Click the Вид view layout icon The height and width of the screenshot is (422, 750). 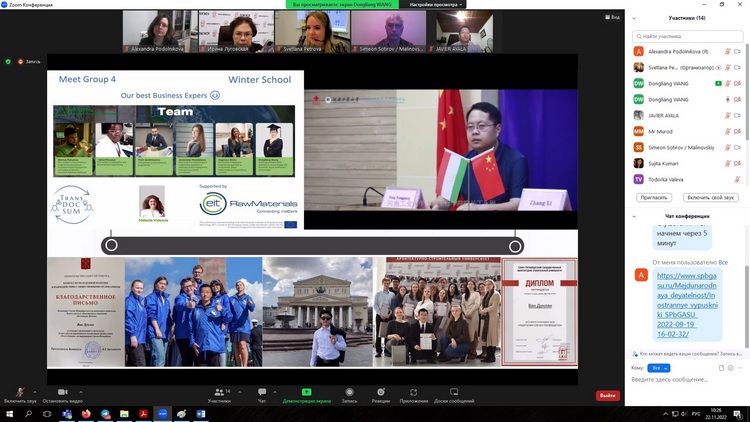coord(612,17)
